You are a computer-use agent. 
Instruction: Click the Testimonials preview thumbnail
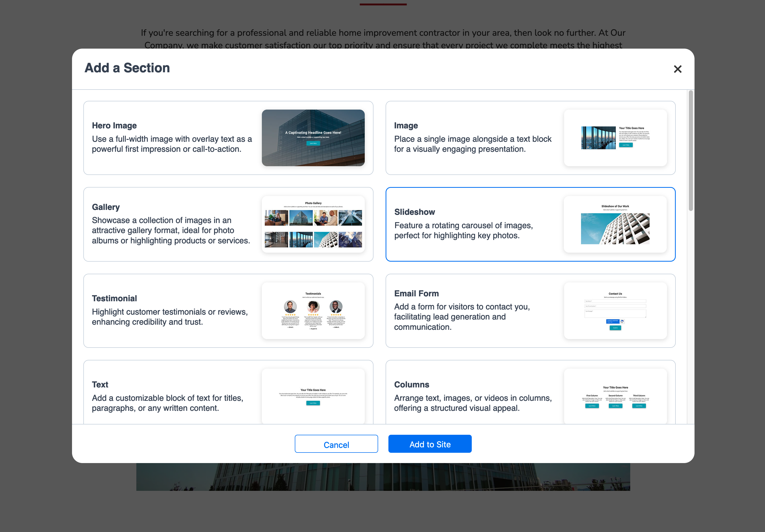[x=313, y=311]
